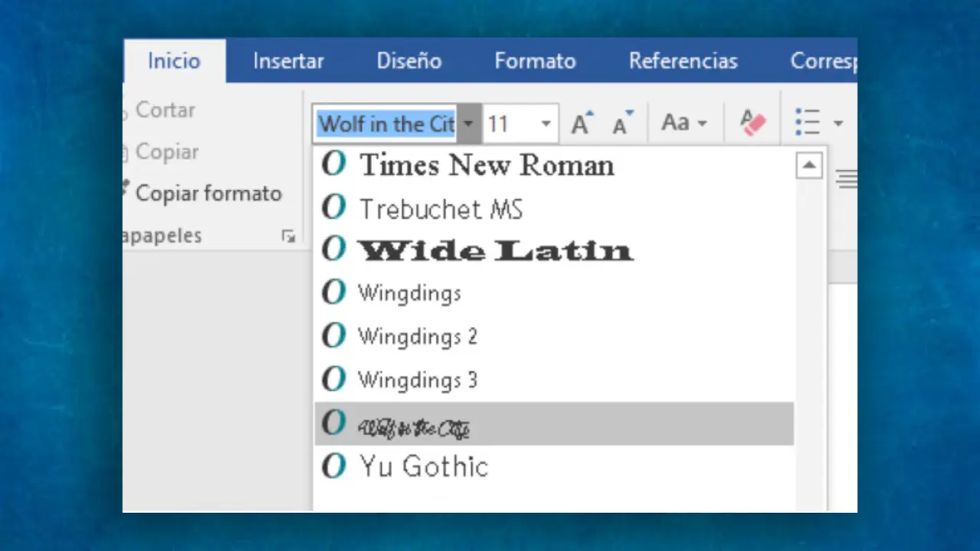Click the clipboard dialog launcher icon

[288, 236]
